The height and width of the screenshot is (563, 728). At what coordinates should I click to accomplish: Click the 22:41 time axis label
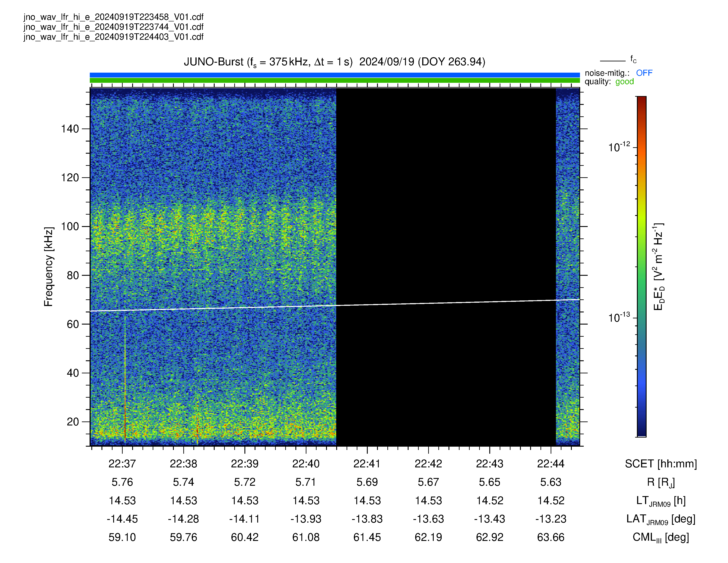click(367, 464)
